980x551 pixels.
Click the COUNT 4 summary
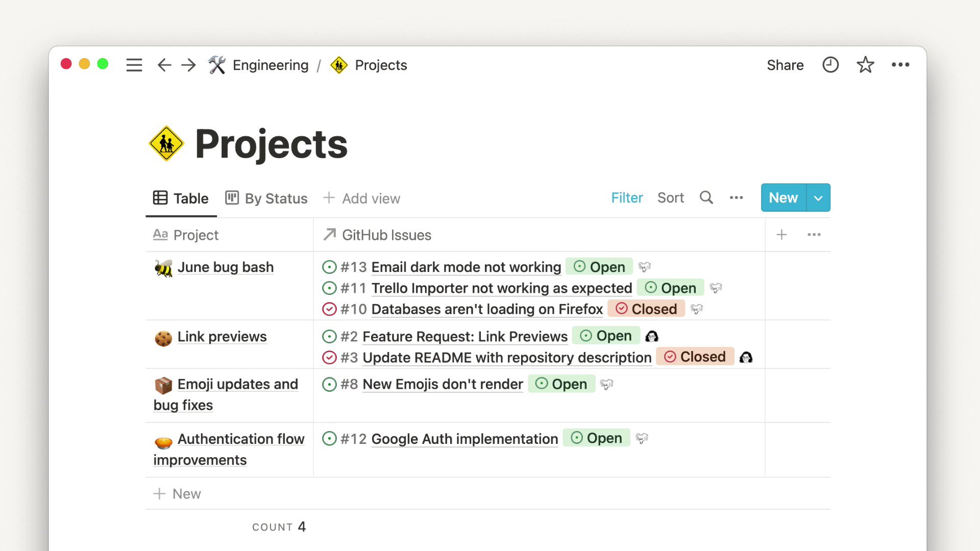tap(279, 527)
